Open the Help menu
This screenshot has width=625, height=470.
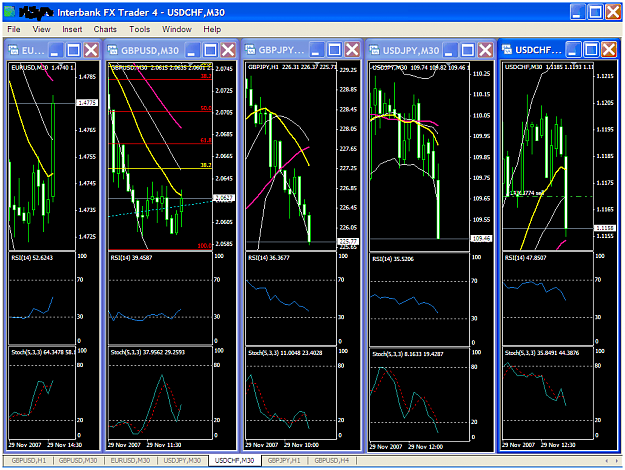(x=212, y=29)
